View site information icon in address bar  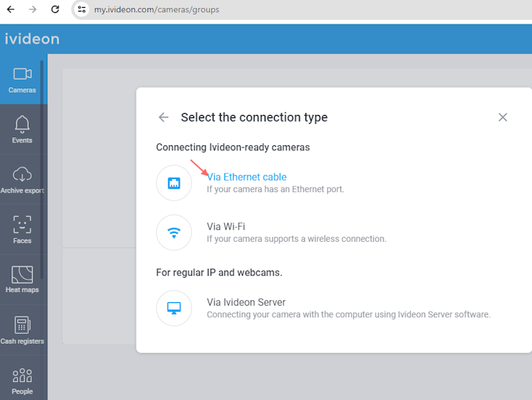point(81,9)
